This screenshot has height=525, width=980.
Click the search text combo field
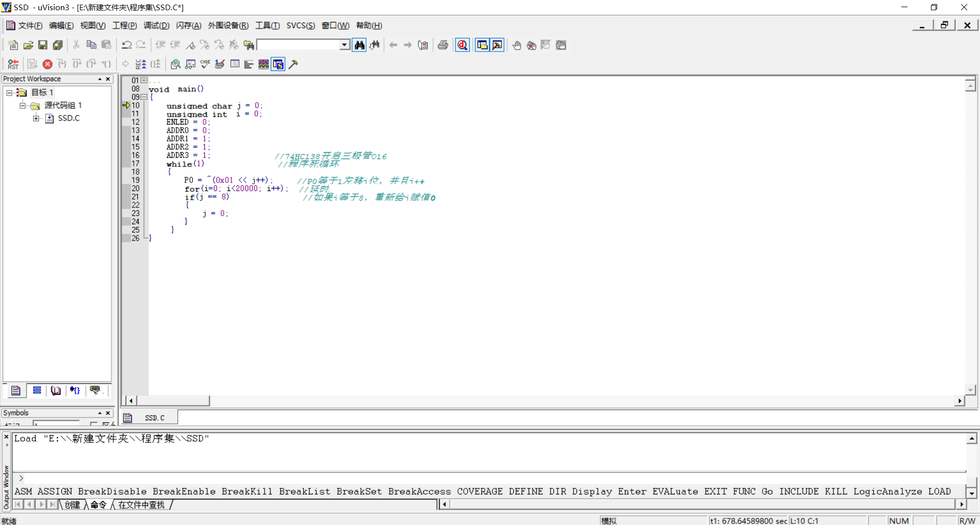click(x=298, y=45)
